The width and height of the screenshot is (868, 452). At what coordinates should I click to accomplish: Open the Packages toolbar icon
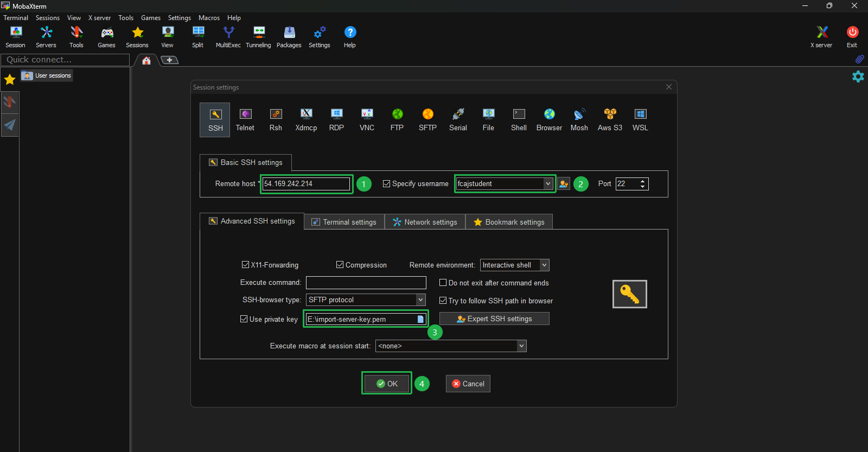click(289, 37)
